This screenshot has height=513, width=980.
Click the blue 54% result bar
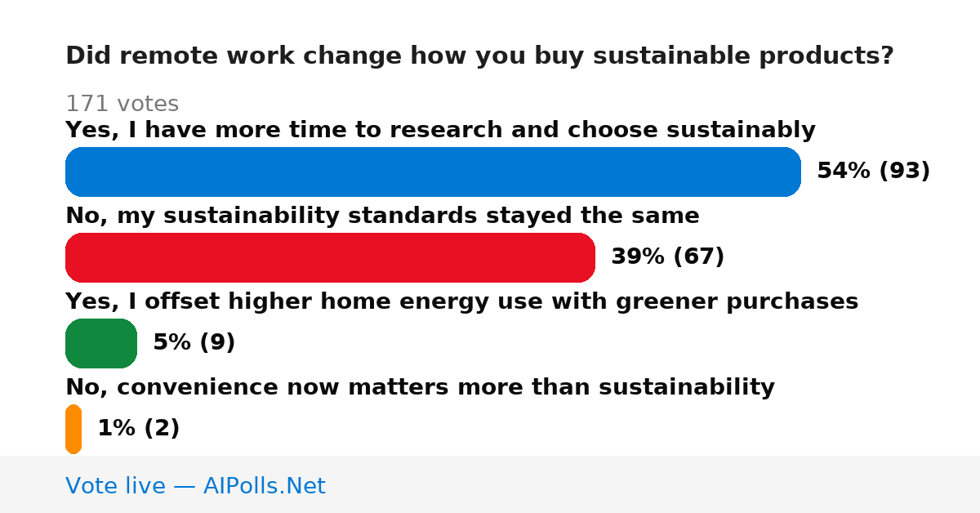433,172
